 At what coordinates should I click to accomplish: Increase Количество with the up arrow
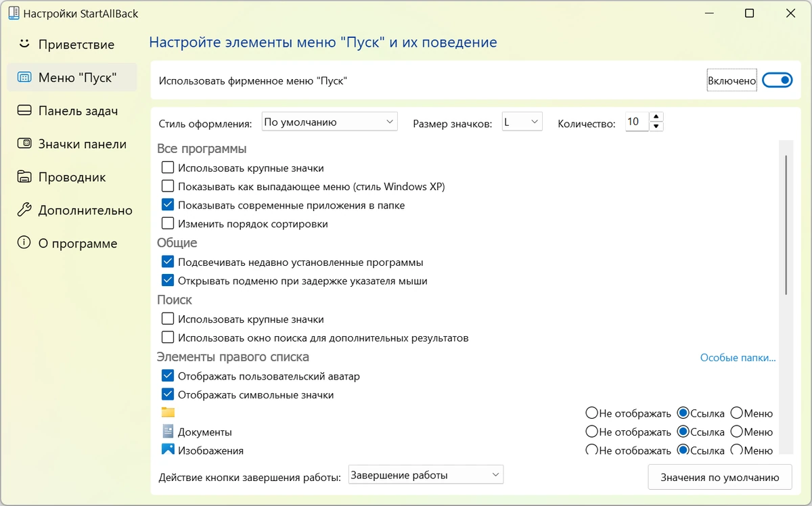point(657,117)
